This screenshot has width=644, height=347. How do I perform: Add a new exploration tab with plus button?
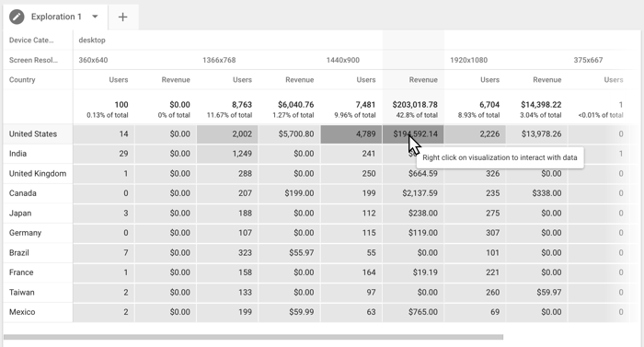pos(122,17)
